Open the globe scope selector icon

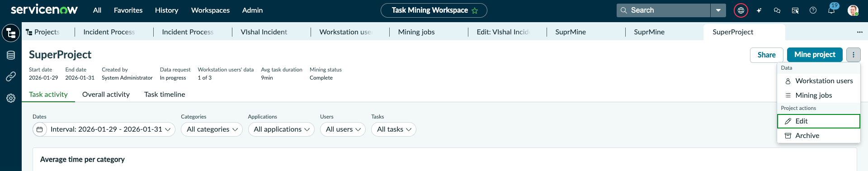pos(741,10)
